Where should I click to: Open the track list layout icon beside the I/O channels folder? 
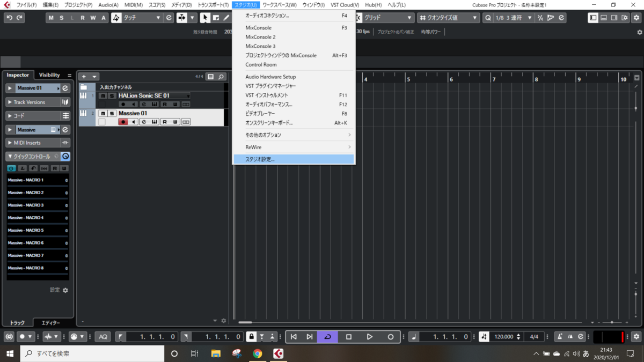click(x=84, y=87)
